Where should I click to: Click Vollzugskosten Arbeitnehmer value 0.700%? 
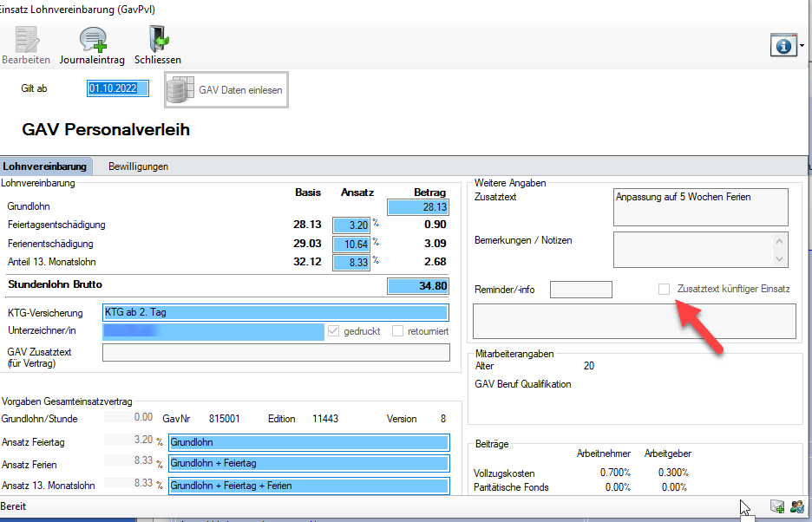pyautogui.click(x=615, y=473)
